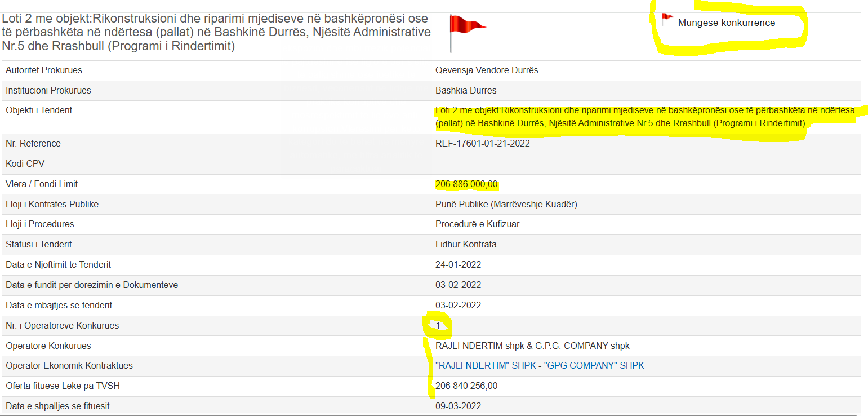Select reference number REF-17601-01-21-2022
This screenshot has width=868, height=416.
pyautogui.click(x=482, y=144)
